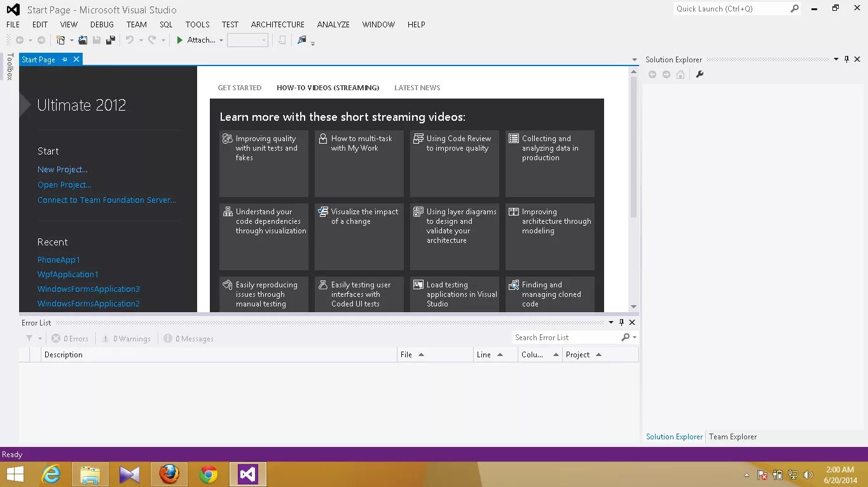Open Internet Explorer from the taskbar
The image size is (868, 487).
(x=50, y=474)
